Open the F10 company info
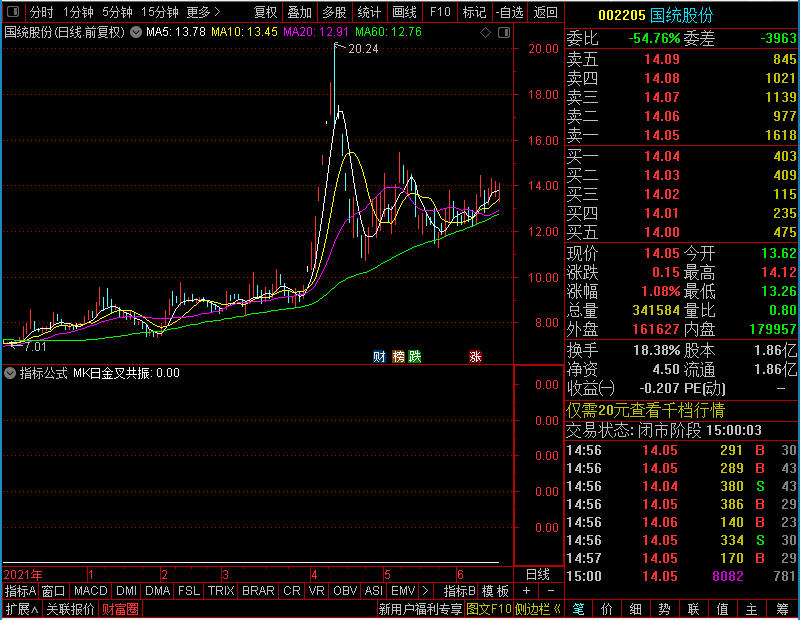800x620 pixels. click(x=440, y=12)
